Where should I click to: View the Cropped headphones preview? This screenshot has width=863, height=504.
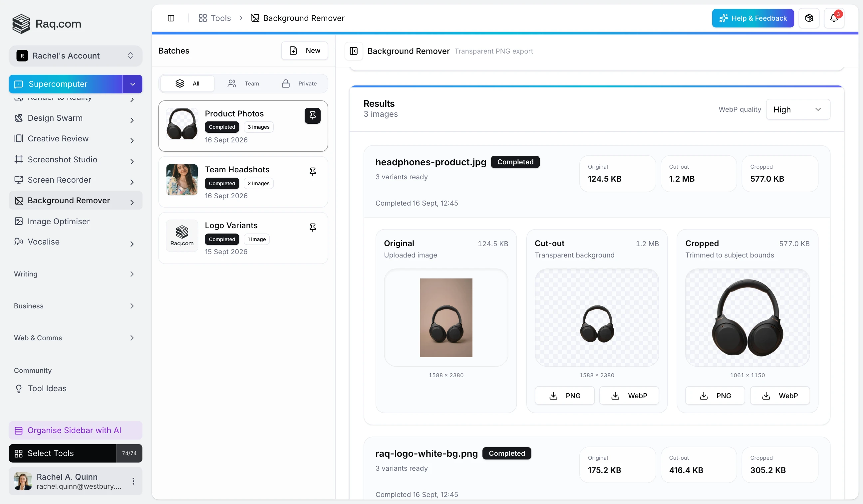coord(747,318)
